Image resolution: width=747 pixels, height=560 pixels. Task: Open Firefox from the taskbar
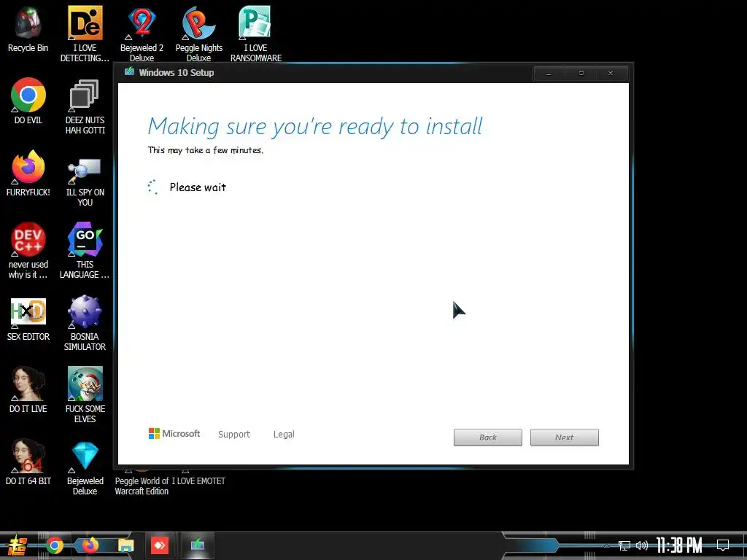(90, 545)
